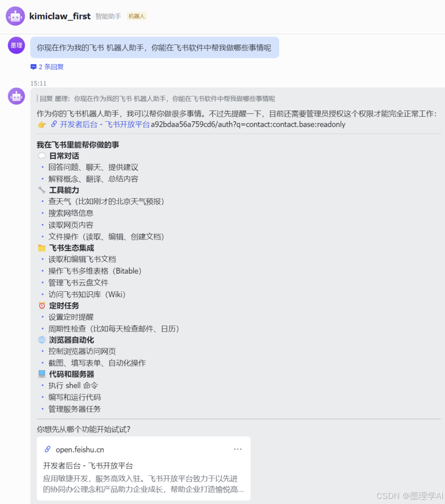Viewport: 445px width, 504px height.
Task: Click the kimiclaw_first chat title
Action: (60, 16)
